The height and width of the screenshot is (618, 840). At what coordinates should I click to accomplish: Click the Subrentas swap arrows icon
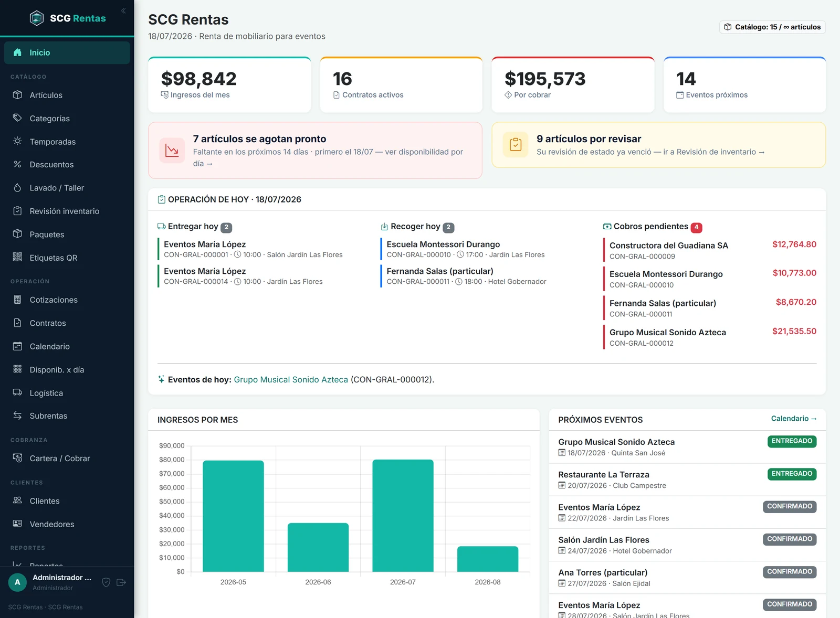[17, 415]
